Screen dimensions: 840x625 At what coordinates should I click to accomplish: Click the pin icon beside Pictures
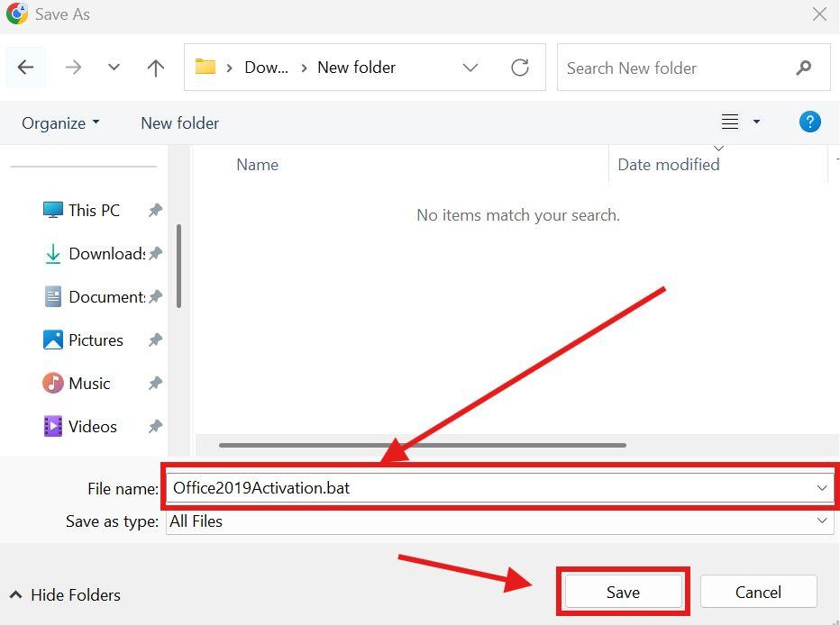pos(155,340)
